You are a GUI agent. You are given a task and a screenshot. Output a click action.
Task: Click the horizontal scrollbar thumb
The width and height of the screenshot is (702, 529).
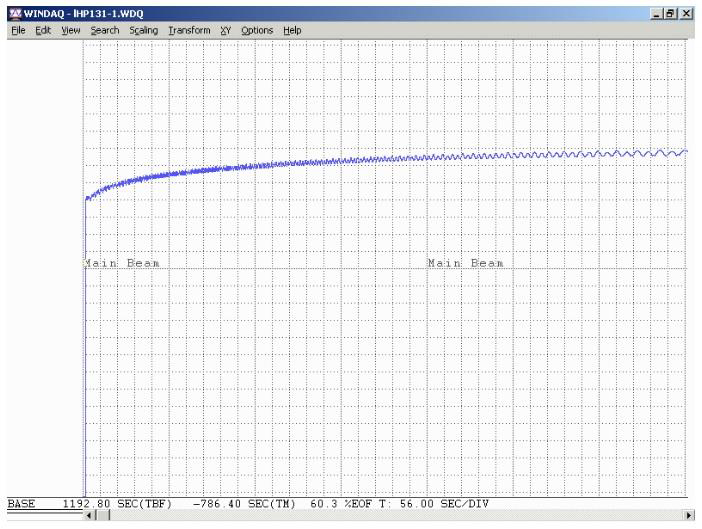103,516
